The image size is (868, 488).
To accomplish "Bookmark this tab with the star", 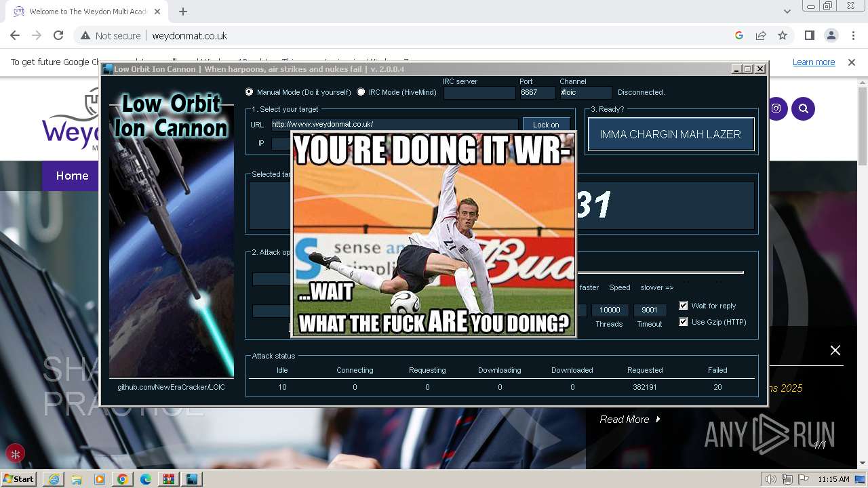I will [783, 36].
